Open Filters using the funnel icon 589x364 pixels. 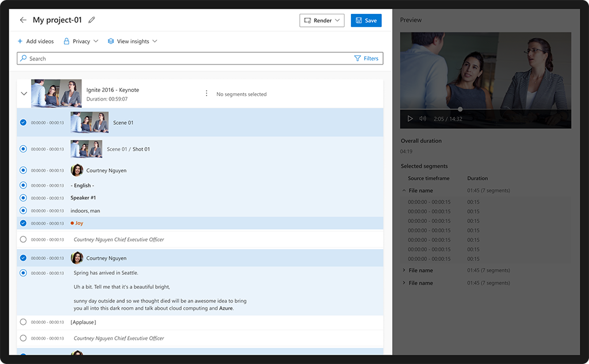click(358, 58)
